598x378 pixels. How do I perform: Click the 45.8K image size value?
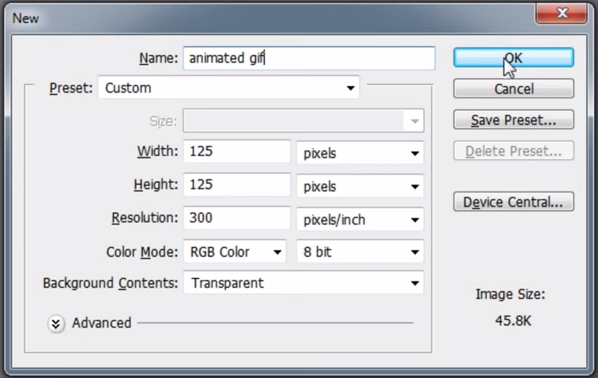513,321
